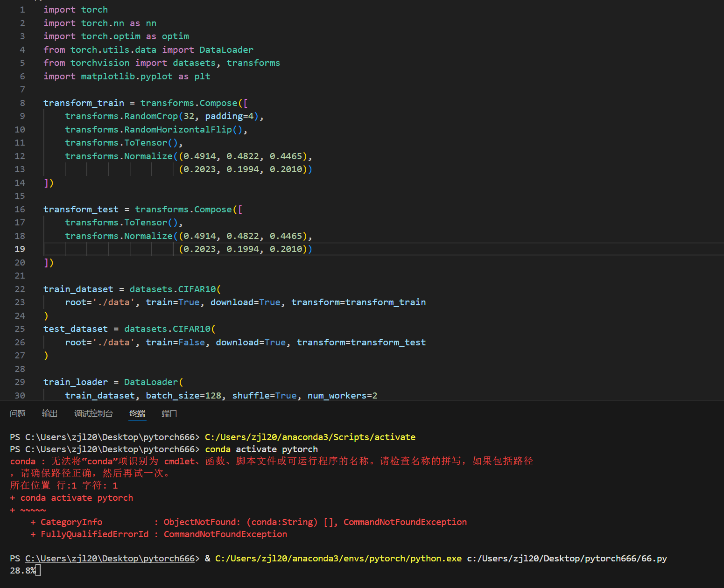Viewport: 724px width, 588px height.
Task: Click 'transform_train' variable on line 8
Action: click(x=84, y=103)
